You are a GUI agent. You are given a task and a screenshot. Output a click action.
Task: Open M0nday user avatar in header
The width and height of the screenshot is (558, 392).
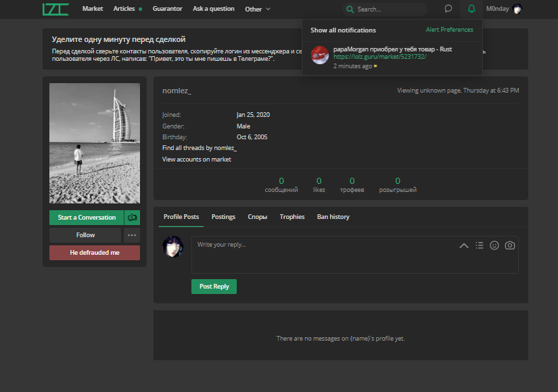point(517,9)
